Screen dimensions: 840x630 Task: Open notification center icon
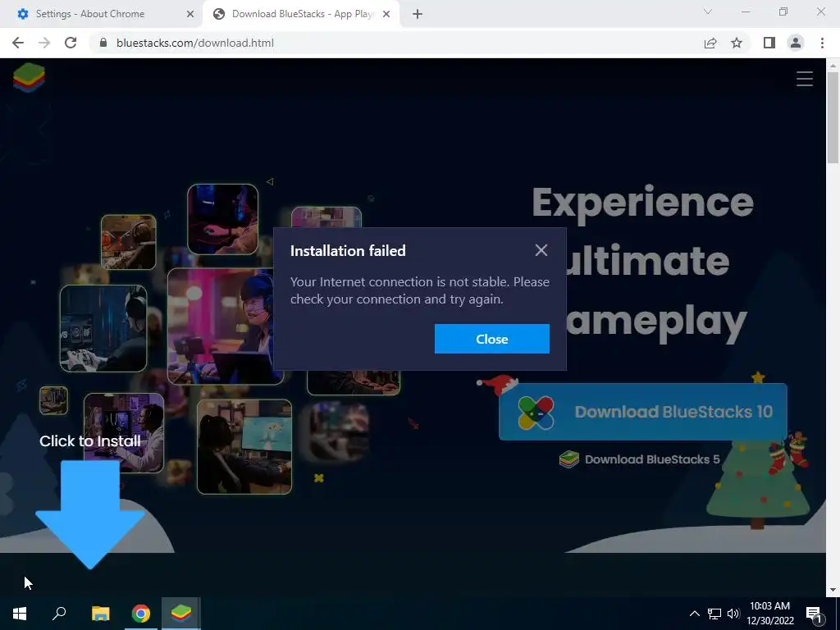coord(814,614)
